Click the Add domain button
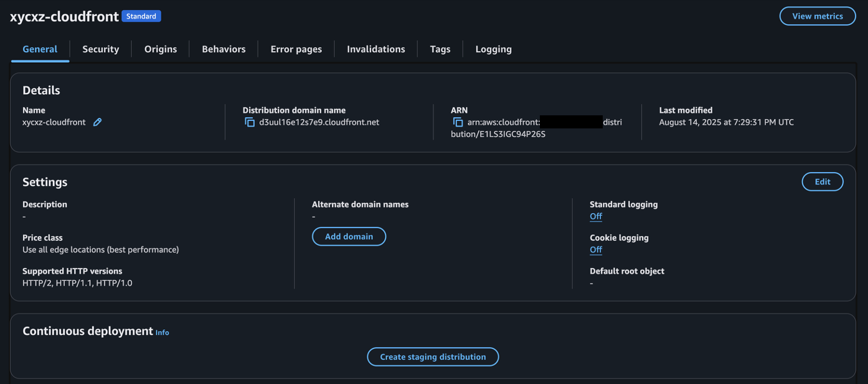Viewport: 868px width, 384px height. [x=349, y=237]
